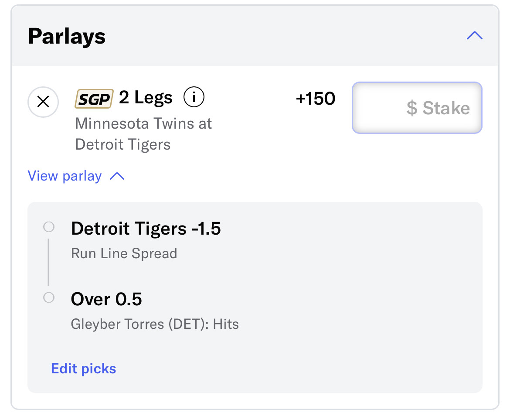510x420 pixels.
Task: Select the Over 0.5 leg circle
Action: [49, 297]
